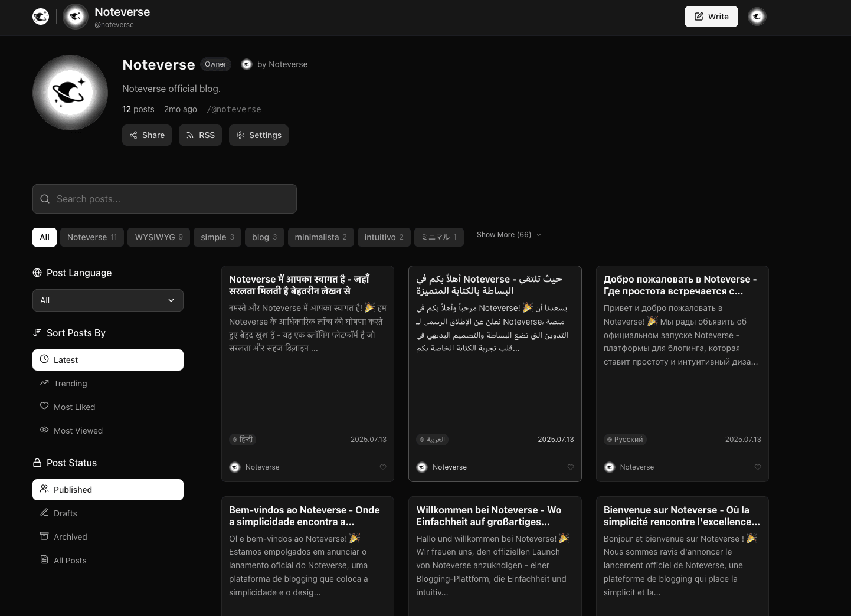The width and height of the screenshot is (851, 616).
Task: Filter by the minimalista tag
Action: click(321, 237)
